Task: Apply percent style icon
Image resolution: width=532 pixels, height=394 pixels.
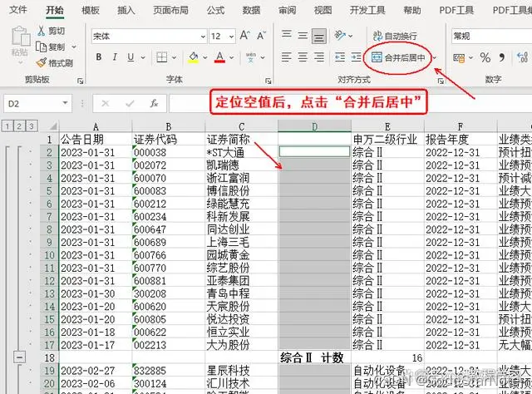Action: pos(485,57)
